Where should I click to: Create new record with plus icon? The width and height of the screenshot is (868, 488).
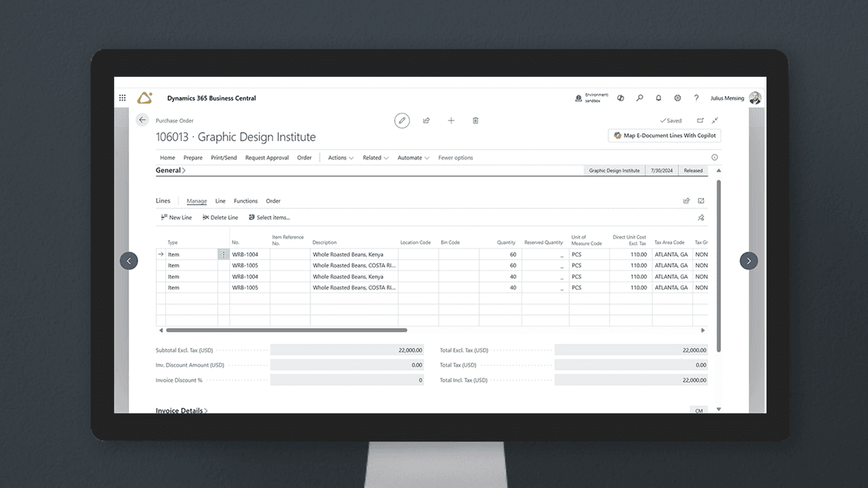(451, 120)
